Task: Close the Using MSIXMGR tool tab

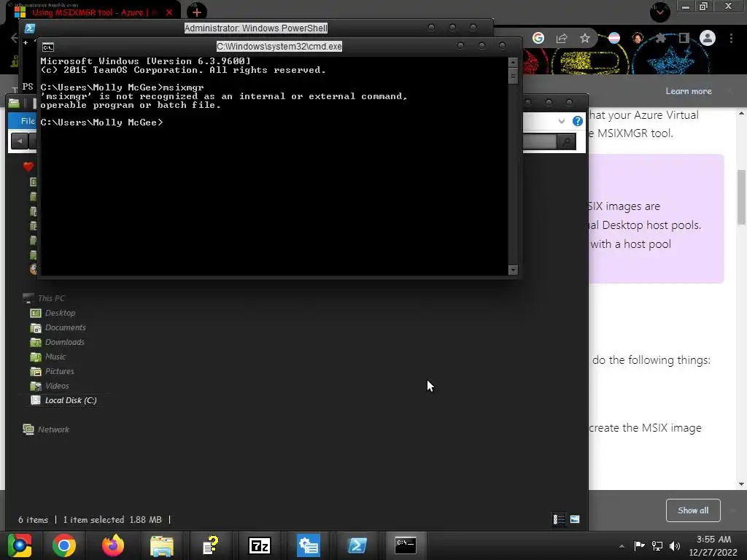Action: (169, 12)
